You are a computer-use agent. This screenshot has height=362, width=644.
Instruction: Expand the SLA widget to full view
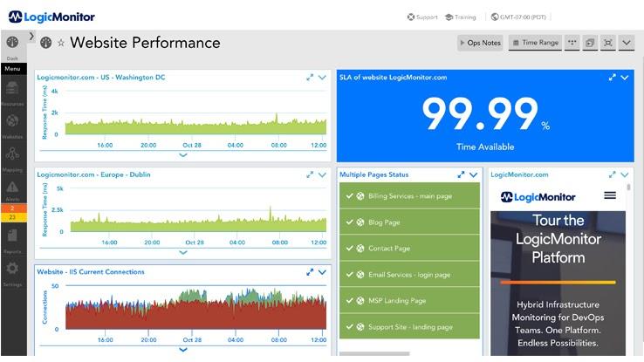tap(613, 78)
